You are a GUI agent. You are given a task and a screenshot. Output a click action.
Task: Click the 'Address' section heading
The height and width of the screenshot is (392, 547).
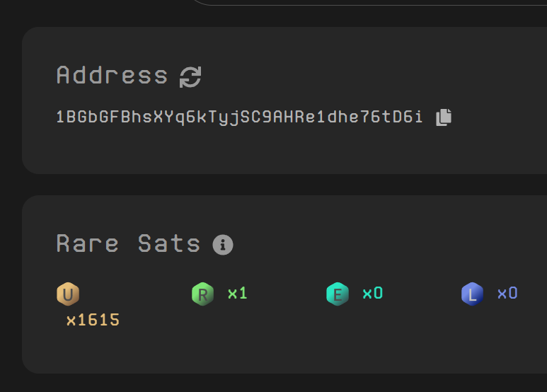[x=112, y=75]
